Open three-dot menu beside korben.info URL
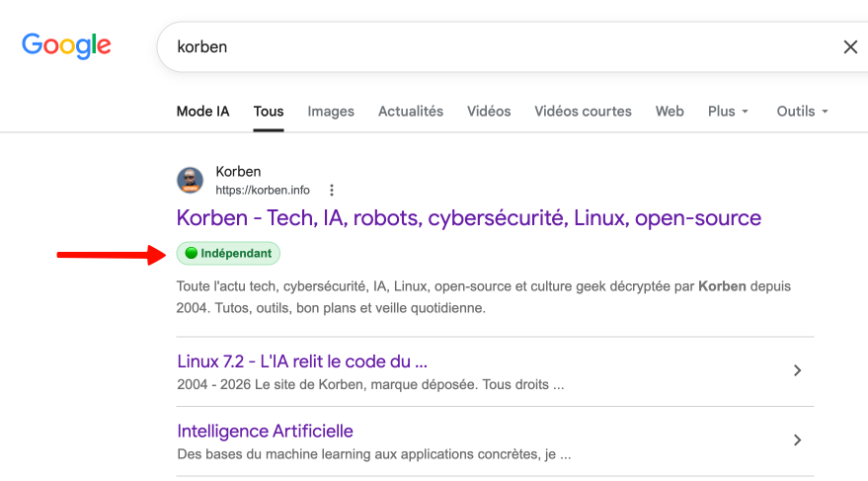Screen dimensions: 868x481 [332, 191]
